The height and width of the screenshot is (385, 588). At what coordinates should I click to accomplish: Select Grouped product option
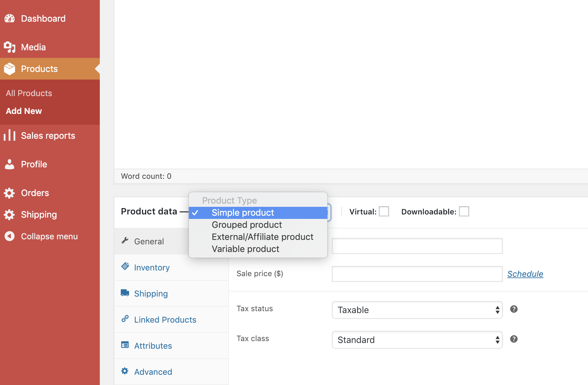[x=247, y=225]
